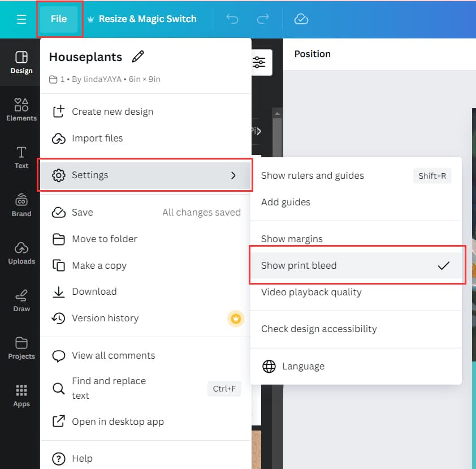
Task: Select Move to folder
Action: [x=145, y=239]
